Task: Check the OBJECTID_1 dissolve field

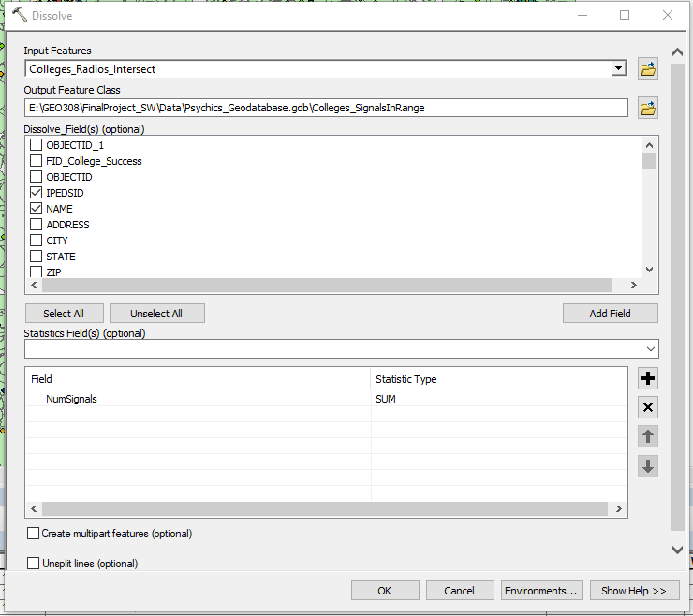Action: [36, 145]
